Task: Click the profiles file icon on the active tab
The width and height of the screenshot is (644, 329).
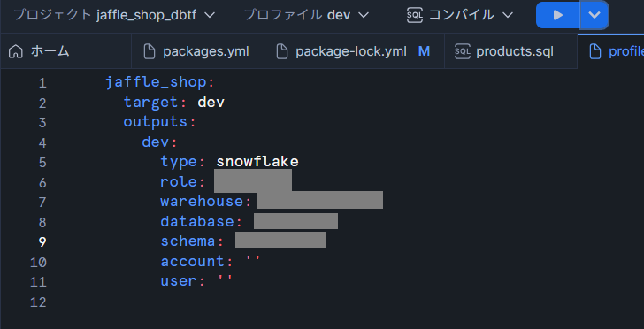Action: tap(595, 52)
